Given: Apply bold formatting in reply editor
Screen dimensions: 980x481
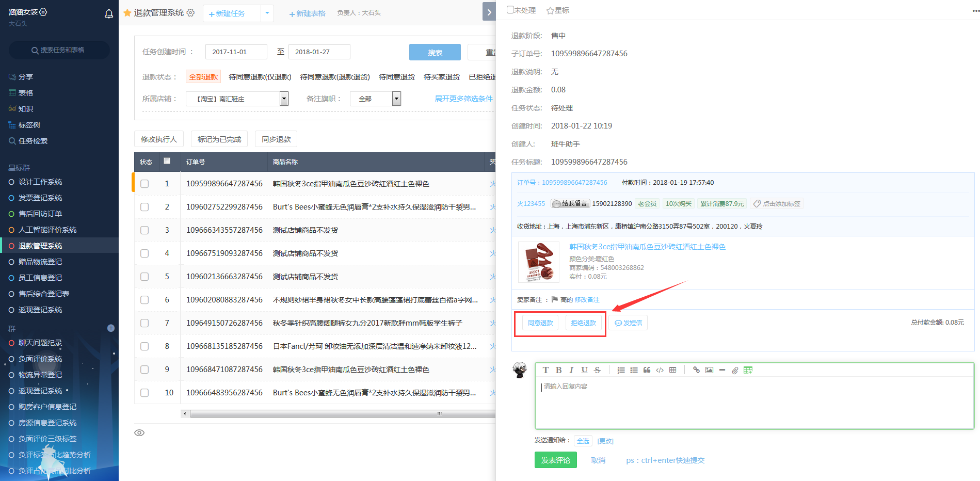Looking at the screenshot, I should 558,370.
